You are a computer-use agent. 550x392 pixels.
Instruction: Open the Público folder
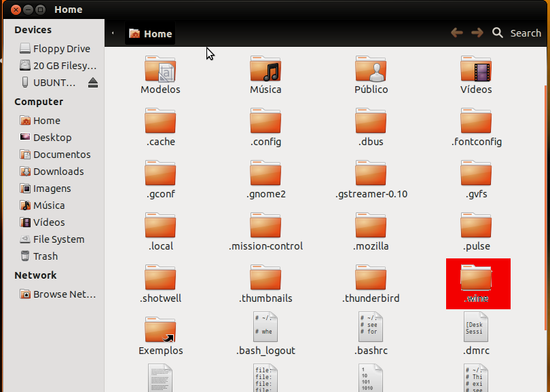click(x=371, y=75)
